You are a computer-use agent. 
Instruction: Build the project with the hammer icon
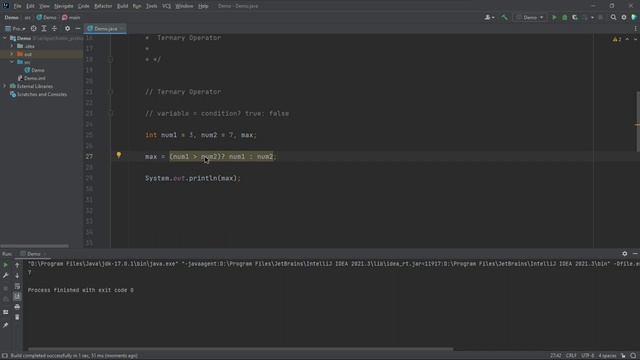pyautogui.click(x=504, y=18)
